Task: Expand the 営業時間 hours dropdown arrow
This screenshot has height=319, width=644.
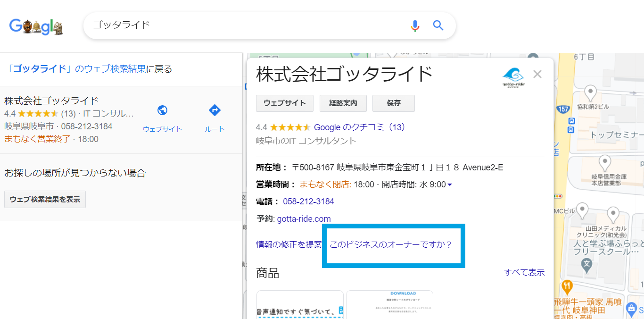Action: 450,185
